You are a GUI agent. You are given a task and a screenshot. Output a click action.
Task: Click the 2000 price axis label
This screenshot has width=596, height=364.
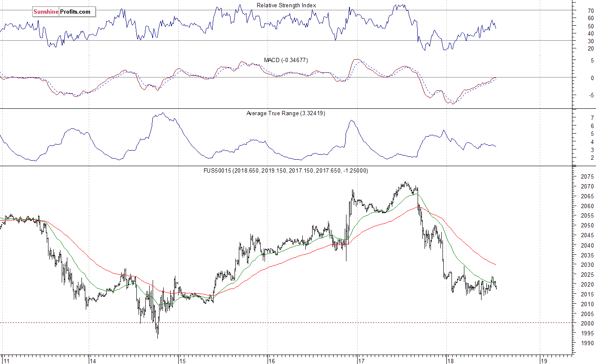(x=588, y=324)
